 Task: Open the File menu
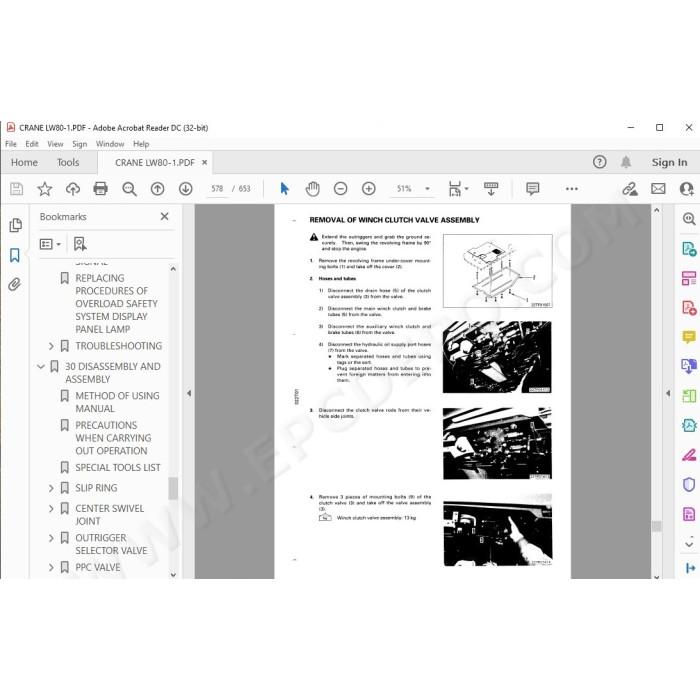(11, 144)
